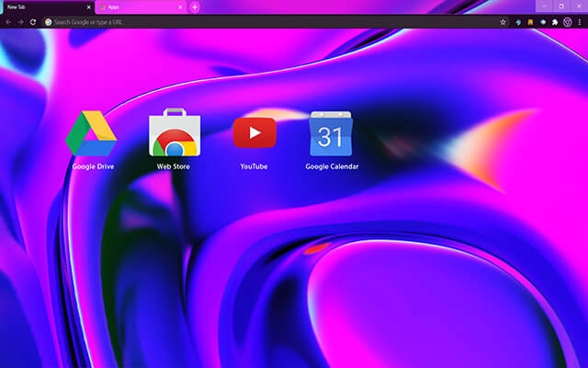Switch to the Apps tab
588x368 pixels.
coord(141,7)
